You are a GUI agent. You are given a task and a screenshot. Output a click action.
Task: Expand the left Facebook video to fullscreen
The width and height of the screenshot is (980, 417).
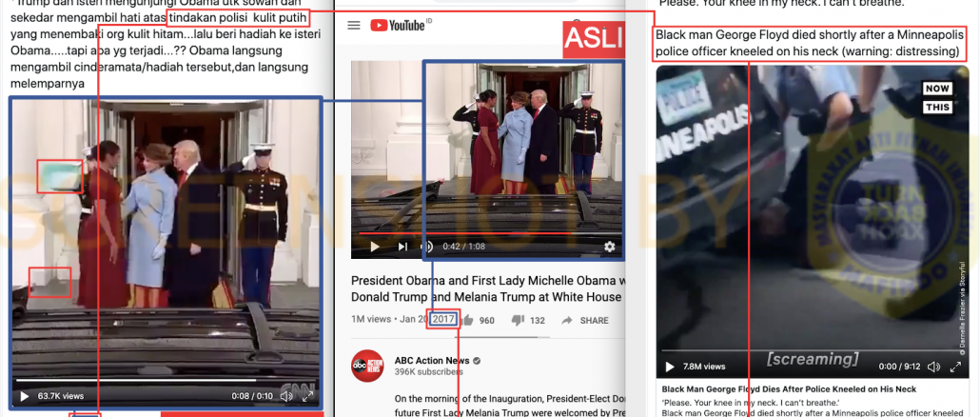click(307, 396)
